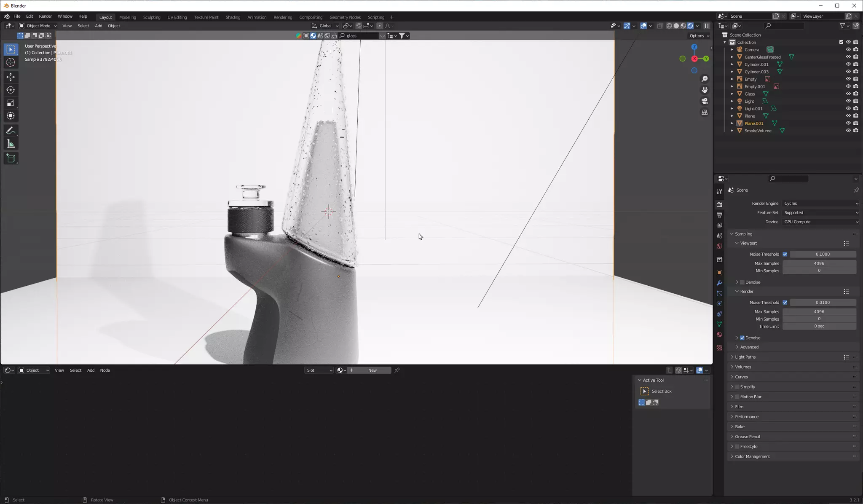The image size is (863, 504).
Task: Click the Pan view hand icon
Action: pyautogui.click(x=705, y=90)
